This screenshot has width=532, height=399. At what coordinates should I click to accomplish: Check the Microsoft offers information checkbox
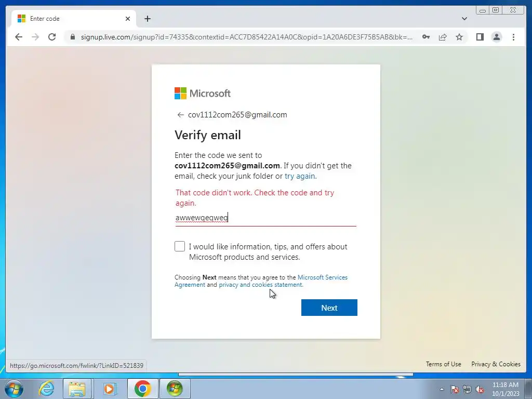click(x=180, y=246)
